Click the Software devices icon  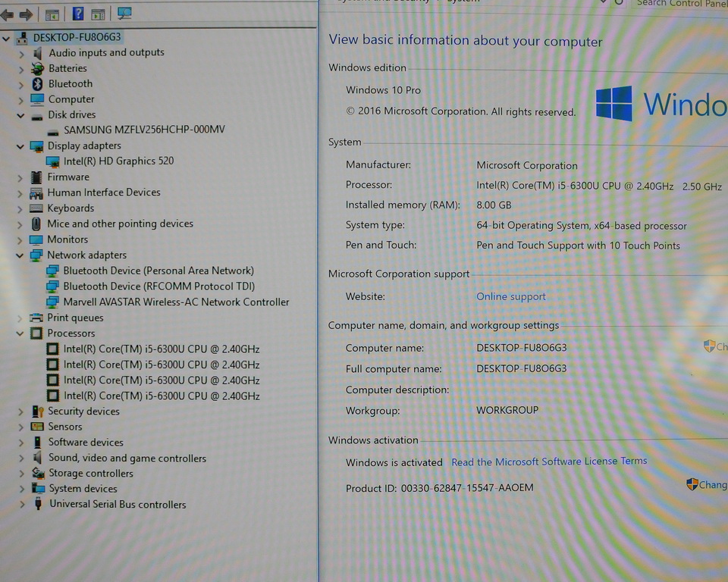[38, 443]
